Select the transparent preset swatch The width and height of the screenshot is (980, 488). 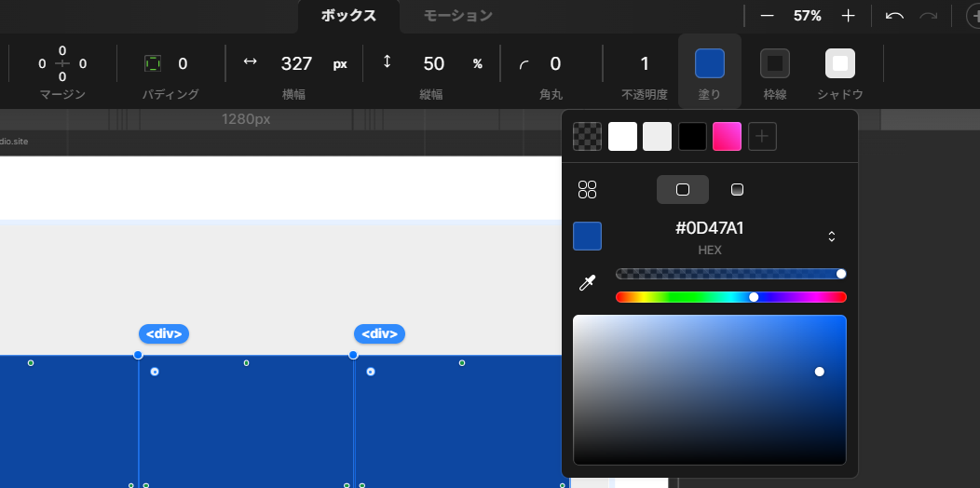[588, 137]
